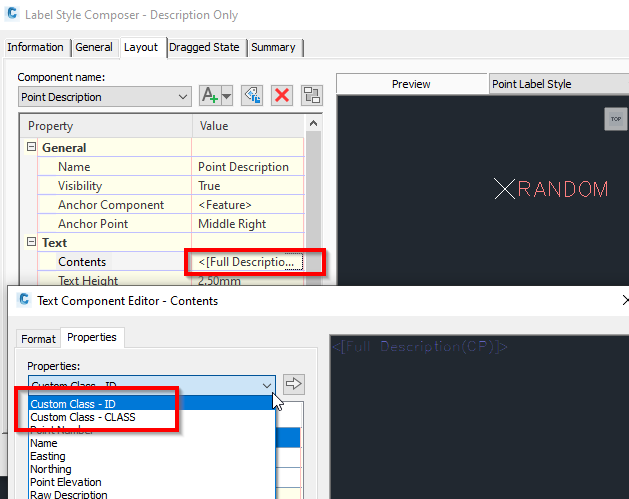Click the scroll up arrow of property grid

pyautogui.click(x=314, y=124)
